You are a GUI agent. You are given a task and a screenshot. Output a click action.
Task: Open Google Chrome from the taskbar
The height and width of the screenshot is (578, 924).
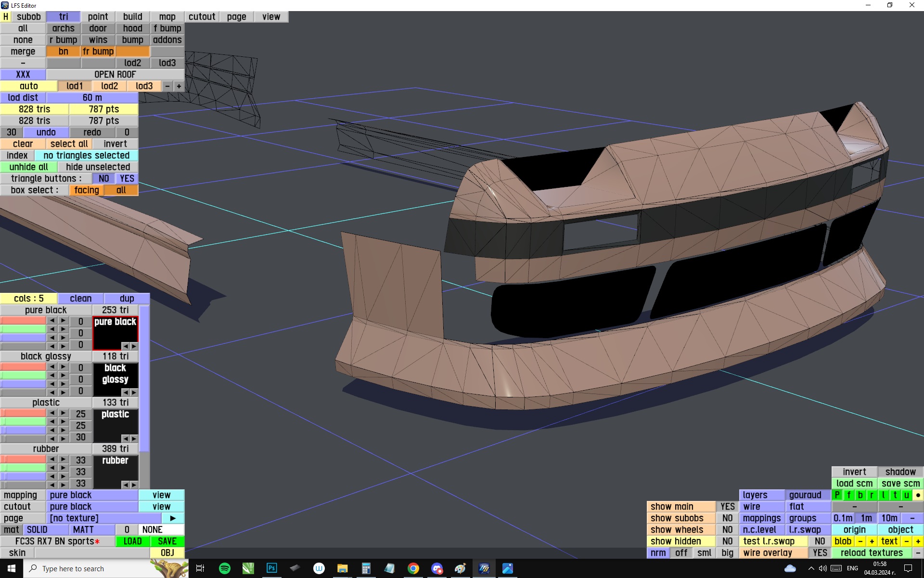click(x=413, y=568)
